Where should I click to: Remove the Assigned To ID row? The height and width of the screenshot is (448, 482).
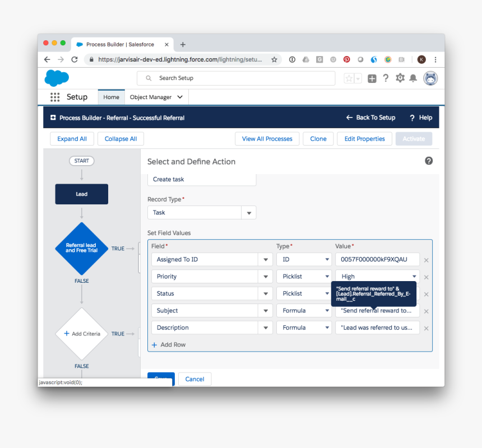coord(427,260)
